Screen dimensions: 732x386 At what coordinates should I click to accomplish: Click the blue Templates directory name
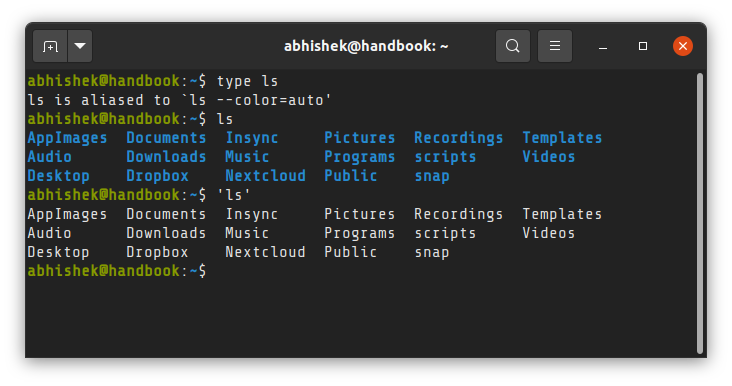click(x=562, y=138)
